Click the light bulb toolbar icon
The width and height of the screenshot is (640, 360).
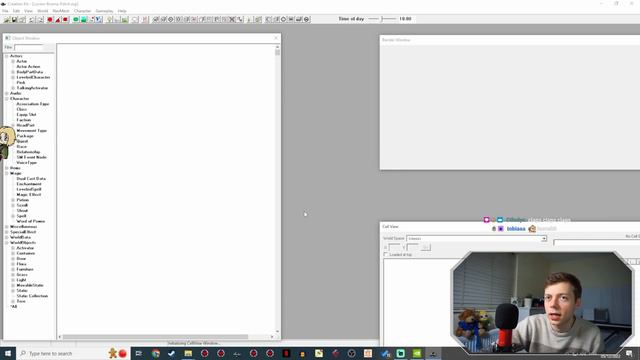(x=109, y=20)
